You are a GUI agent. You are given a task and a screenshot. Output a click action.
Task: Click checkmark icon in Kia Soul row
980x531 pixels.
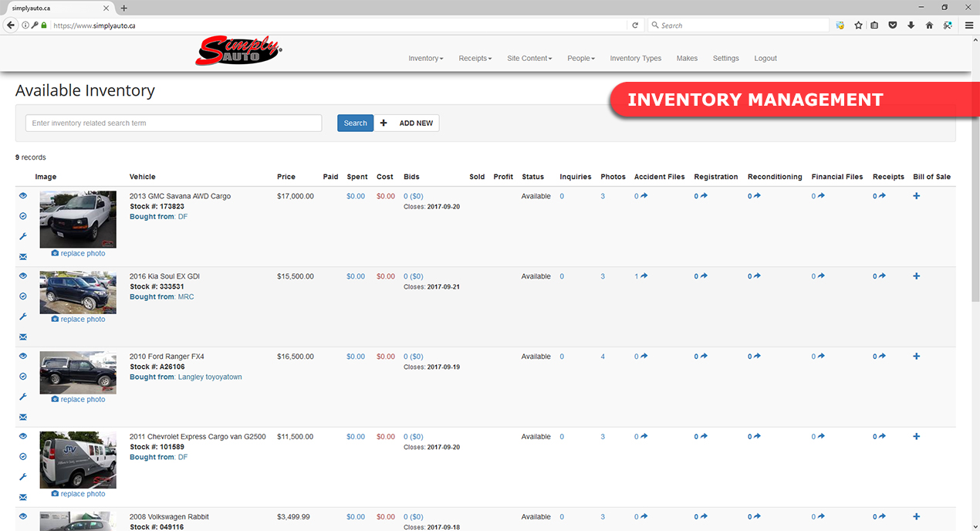point(23,296)
